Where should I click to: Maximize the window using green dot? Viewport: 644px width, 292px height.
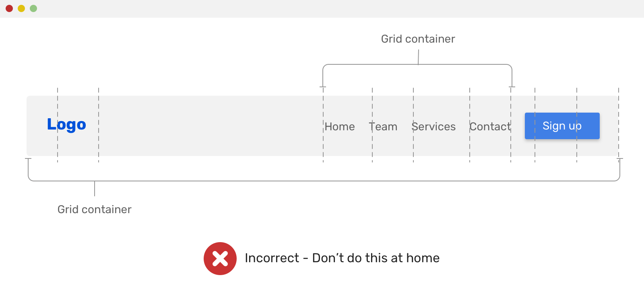pyautogui.click(x=33, y=8)
